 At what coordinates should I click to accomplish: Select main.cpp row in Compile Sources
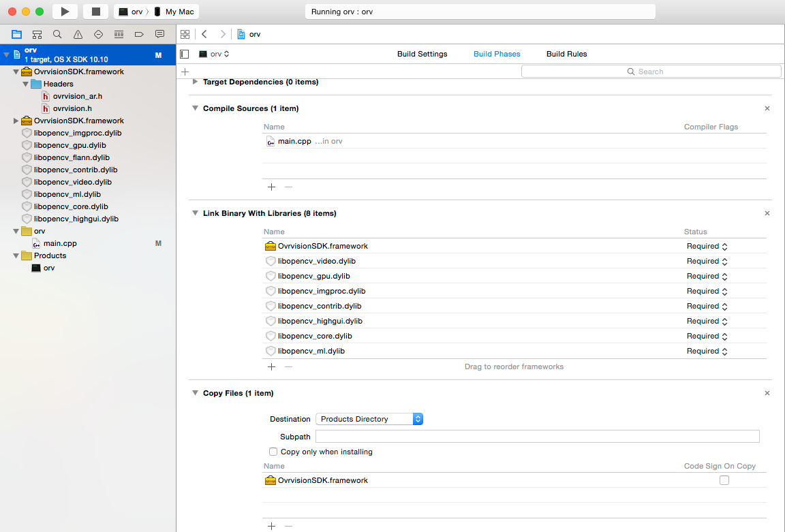514,141
